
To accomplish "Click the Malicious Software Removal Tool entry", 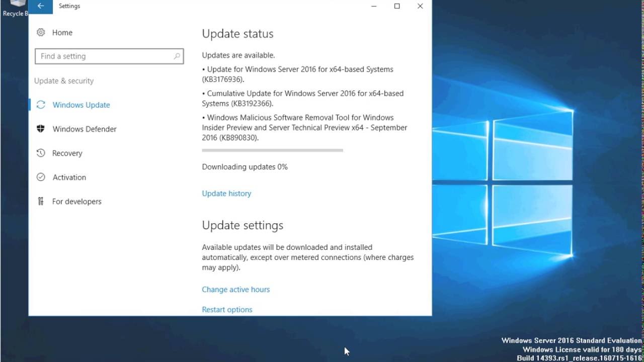I will (x=305, y=128).
